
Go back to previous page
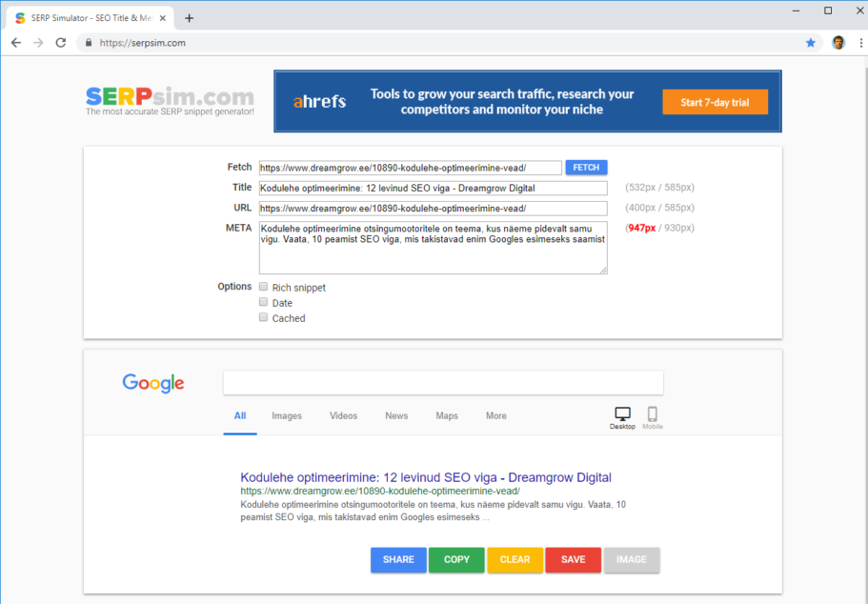[16, 43]
